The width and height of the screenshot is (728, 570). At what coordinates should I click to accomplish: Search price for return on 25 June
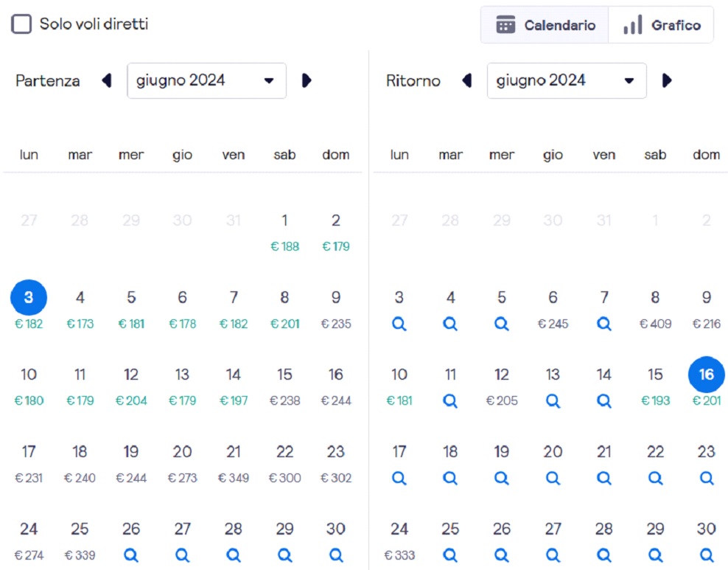point(450,555)
